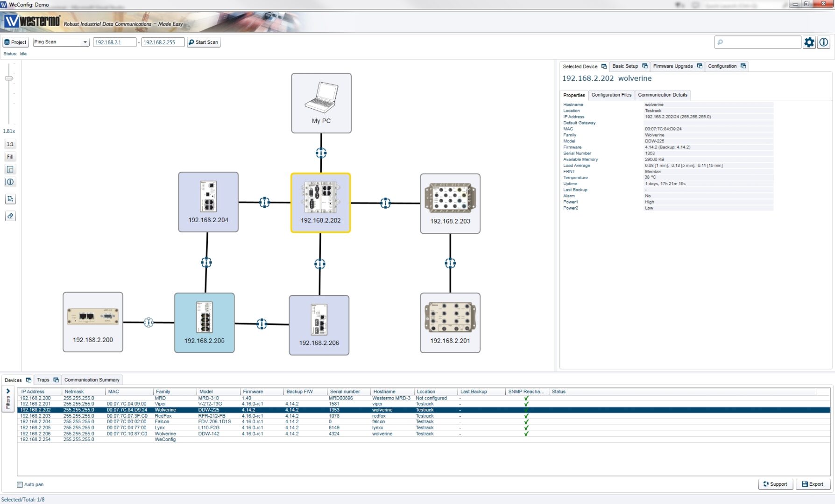The height and width of the screenshot is (504, 835).
Task: Select device node 192.168.2.202
Action: tap(320, 203)
